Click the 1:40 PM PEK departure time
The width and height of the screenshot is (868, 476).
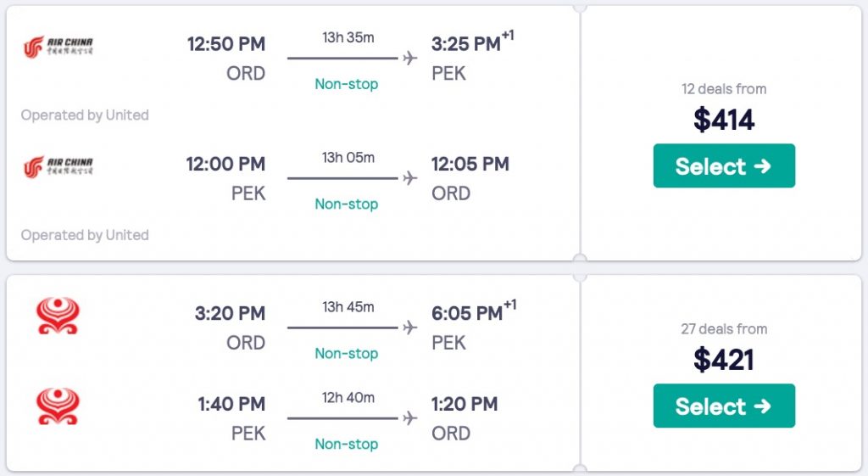tap(231, 404)
